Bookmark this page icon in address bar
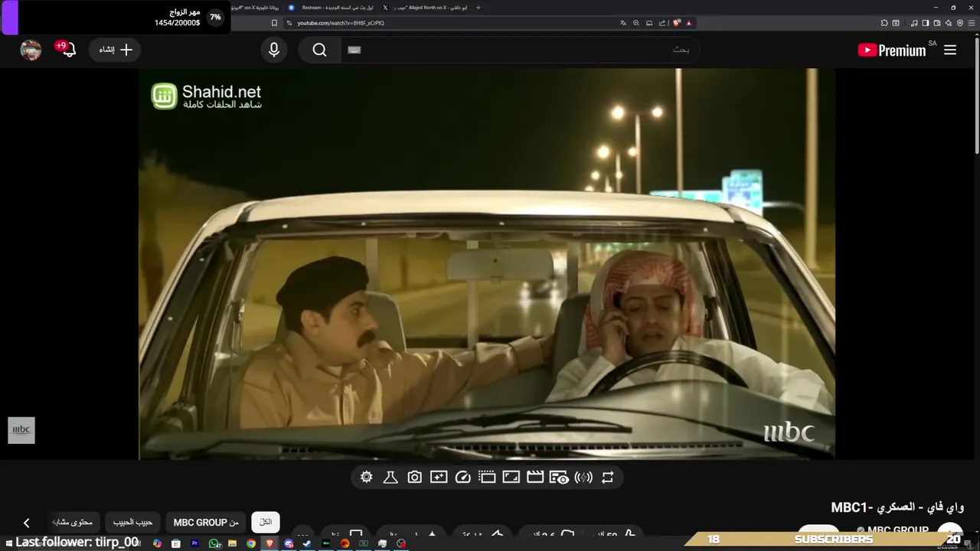Image resolution: width=980 pixels, height=551 pixels. 274,23
